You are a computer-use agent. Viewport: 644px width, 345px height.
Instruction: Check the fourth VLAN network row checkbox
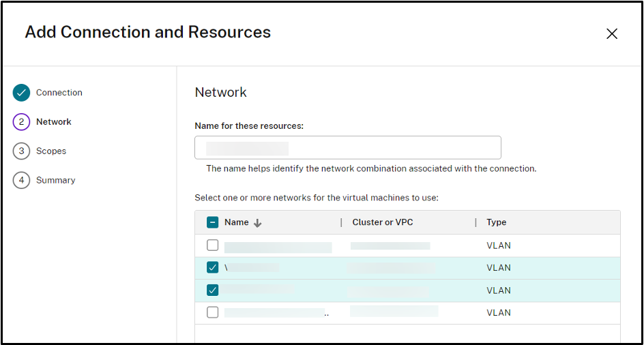point(212,313)
